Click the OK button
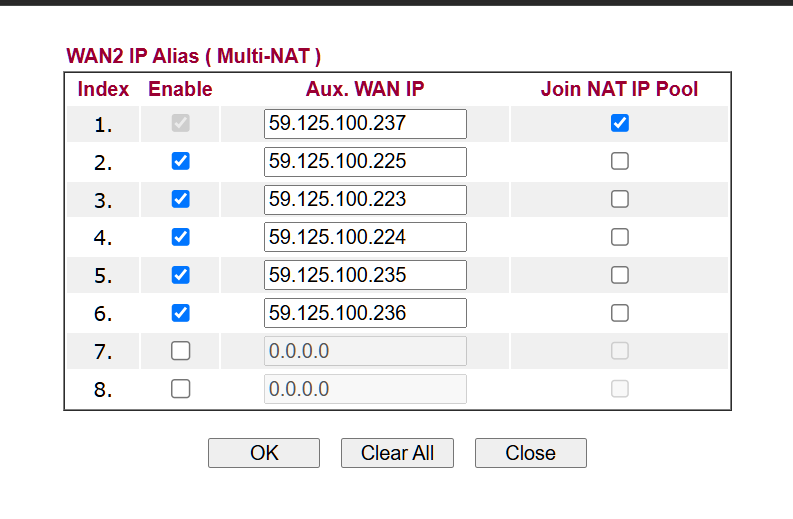This screenshot has width=793, height=519. (x=264, y=453)
